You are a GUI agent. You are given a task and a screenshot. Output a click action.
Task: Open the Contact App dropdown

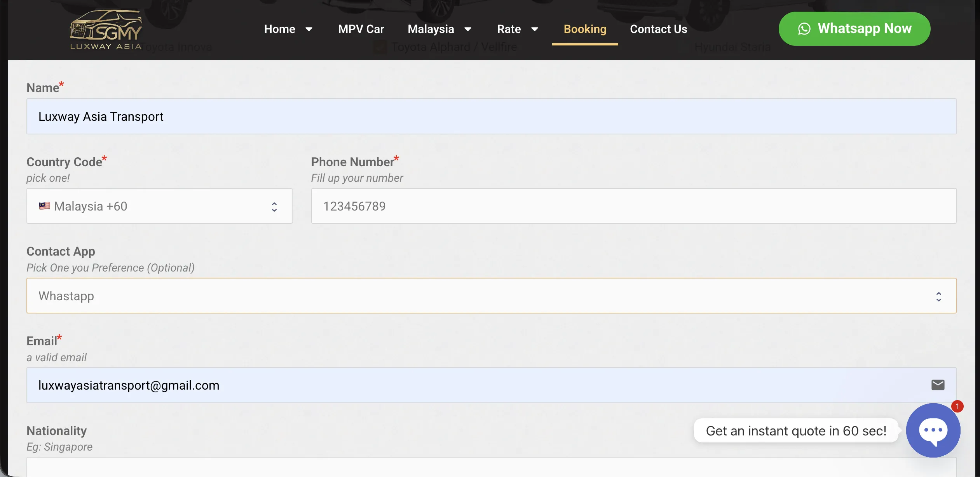coord(491,296)
